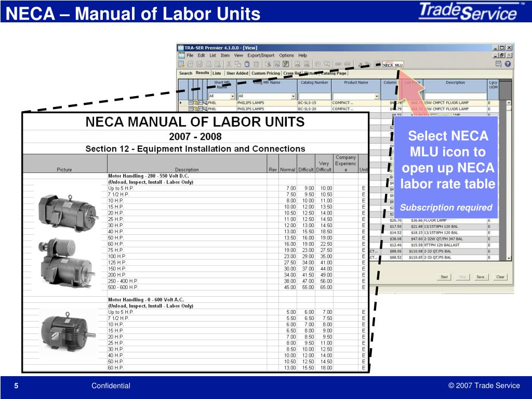Select catalog number BC-SLS-20 cell
532x399 pixels.
[314, 109]
